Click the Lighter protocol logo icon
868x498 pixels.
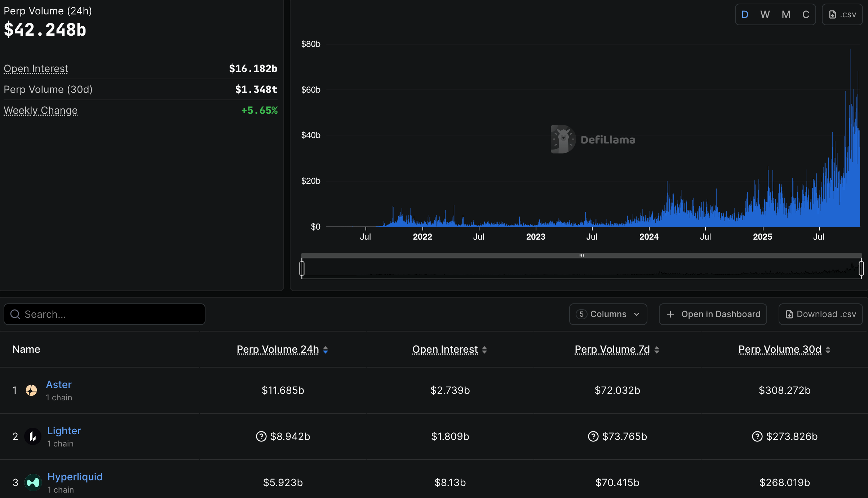[32, 436]
